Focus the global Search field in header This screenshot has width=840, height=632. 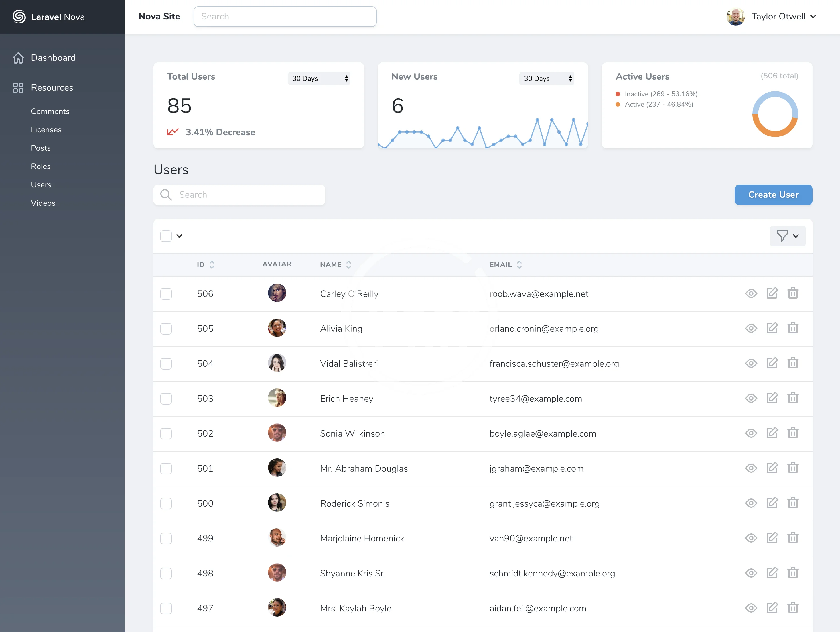(x=285, y=17)
